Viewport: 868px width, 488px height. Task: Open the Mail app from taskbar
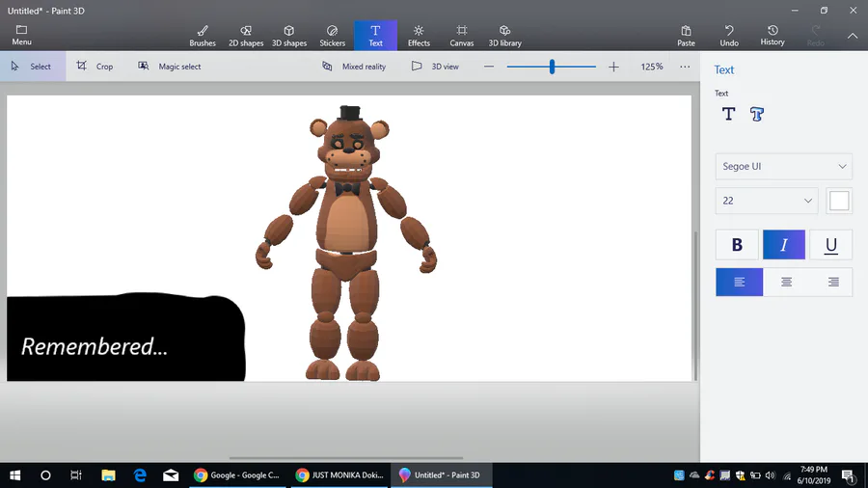coord(171,475)
